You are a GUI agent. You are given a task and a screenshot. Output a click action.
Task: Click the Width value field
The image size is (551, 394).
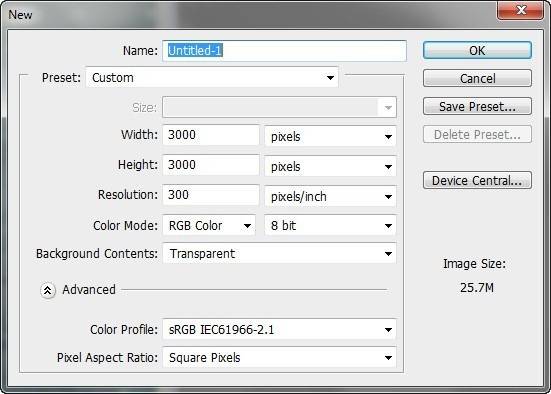point(211,135)
